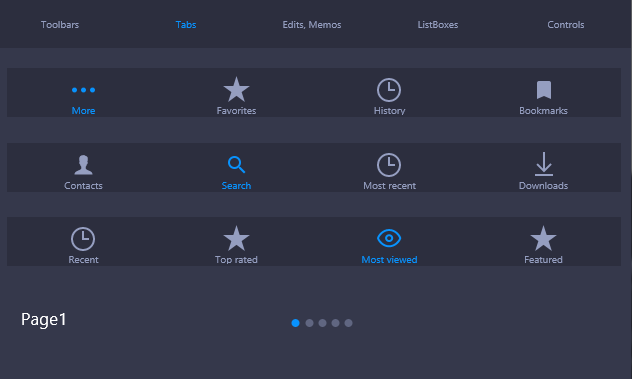Click the Page1 label text
632x379 pixels.
(x=44, y=319)
